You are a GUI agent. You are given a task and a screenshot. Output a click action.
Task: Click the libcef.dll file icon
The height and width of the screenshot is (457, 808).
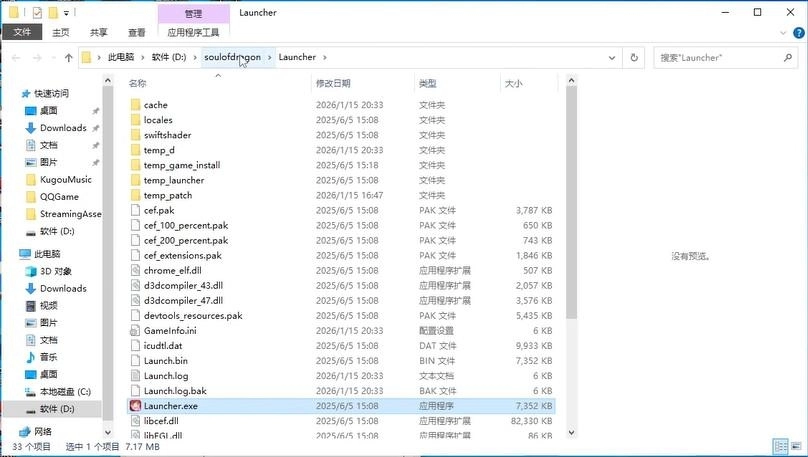point(136,421)
